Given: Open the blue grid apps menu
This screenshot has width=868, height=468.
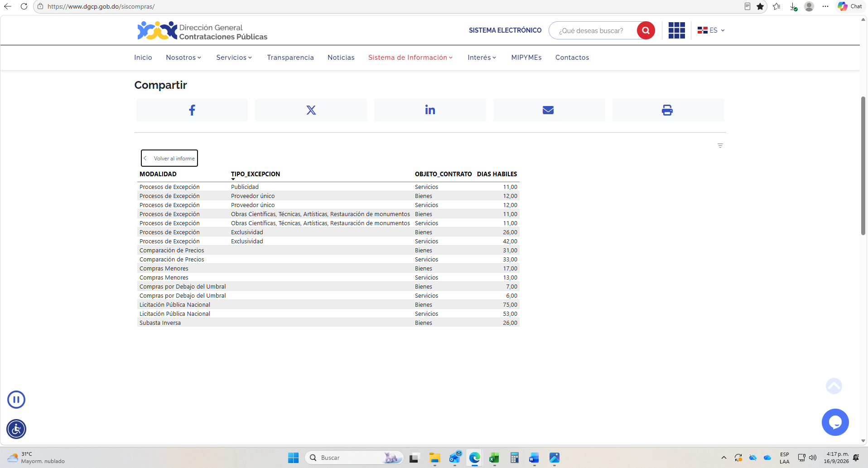Looking at the screenshot, I should coord(677,30).
